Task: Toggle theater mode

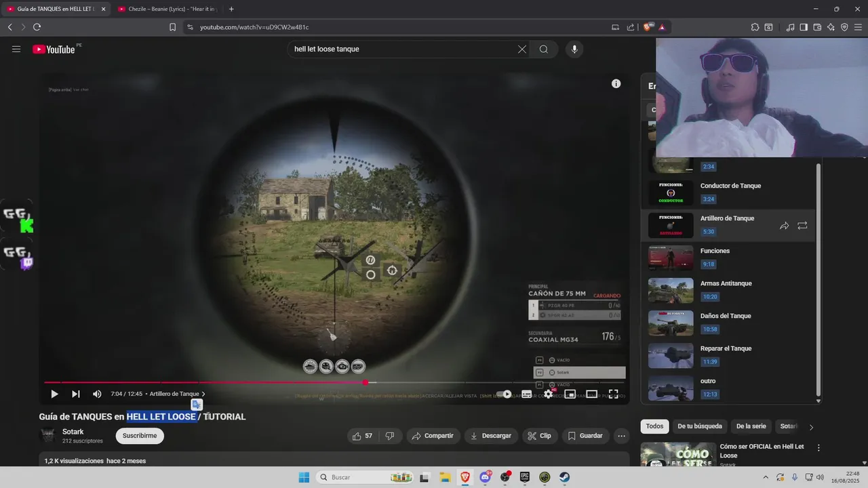Action: coord(592,394)
